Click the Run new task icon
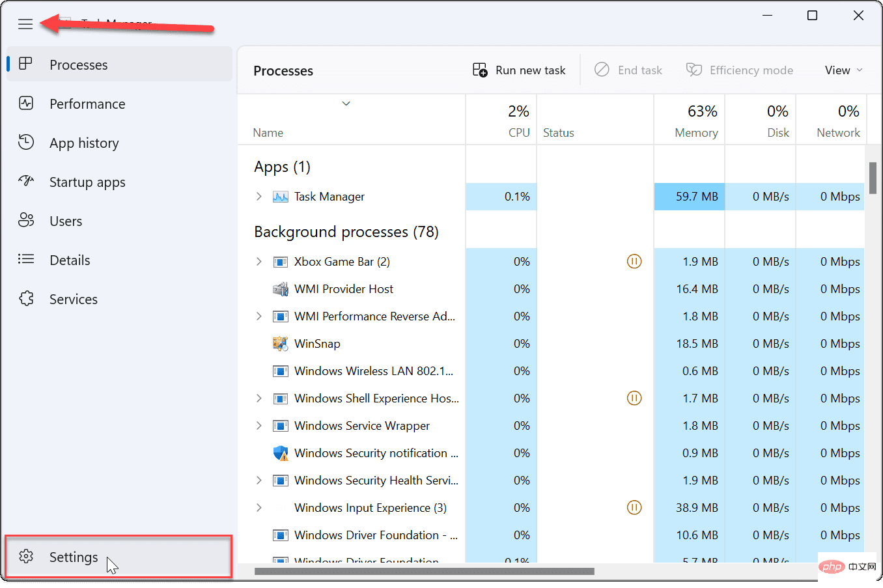Image resolution: width=883 pixels, height=588 pixels. [480, 70]
